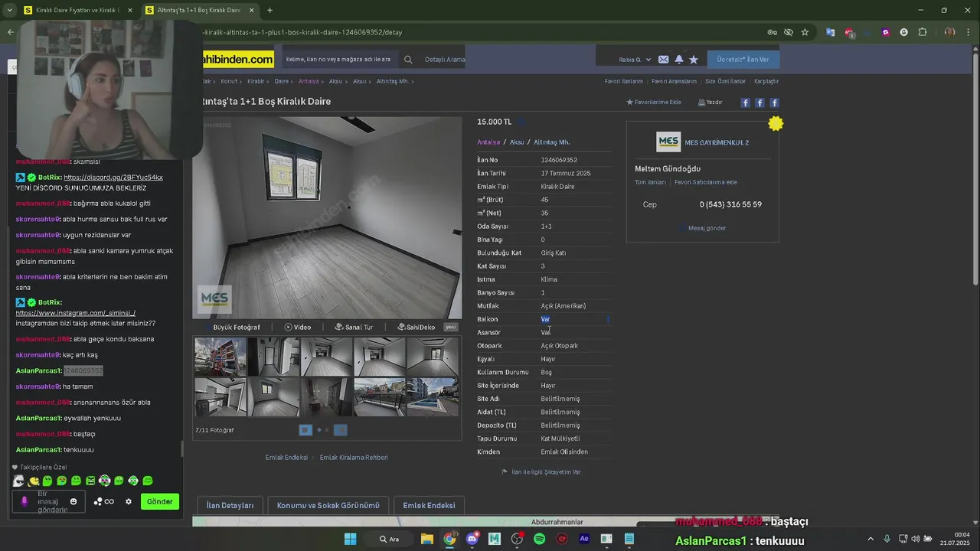This screenshot has width=980, height=551.
Task: Focus the keyword search input field
Action: pyautogui.click(x=339, y=60)
